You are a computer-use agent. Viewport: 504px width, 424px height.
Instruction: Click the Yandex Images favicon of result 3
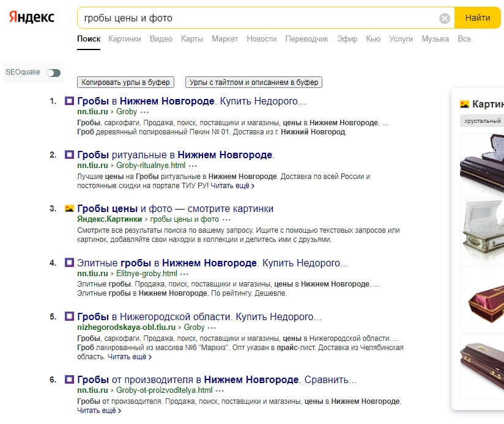pyautogui.click(x=69, y=208)
